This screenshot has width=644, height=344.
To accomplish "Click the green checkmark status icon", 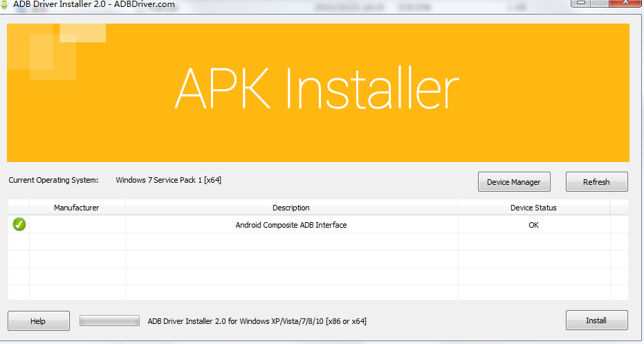I will point(19,224).
